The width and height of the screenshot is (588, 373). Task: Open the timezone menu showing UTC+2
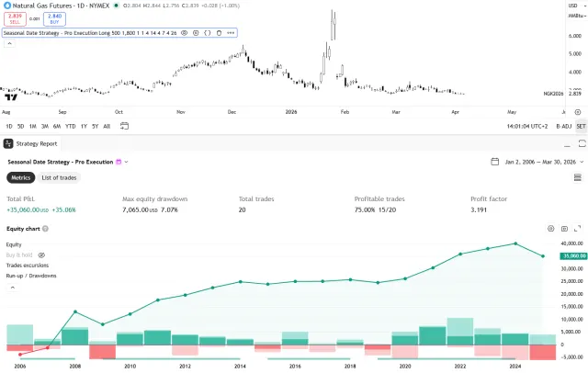click(527, 127)
